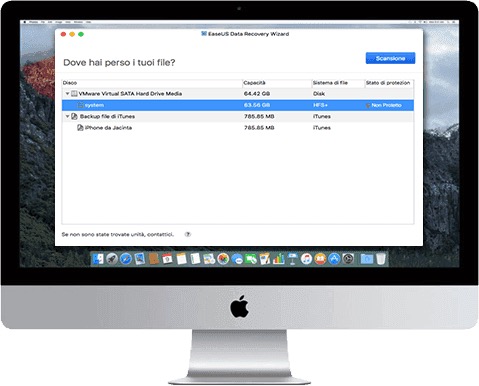
Task: Click the 'Se non sono state trovate unità' text
Action: [118, 234]
